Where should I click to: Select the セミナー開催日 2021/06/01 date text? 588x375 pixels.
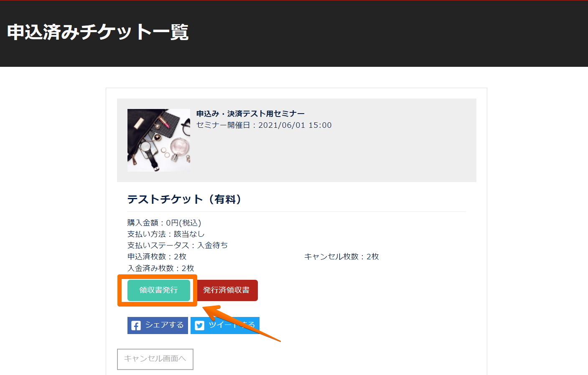[264, 125]
